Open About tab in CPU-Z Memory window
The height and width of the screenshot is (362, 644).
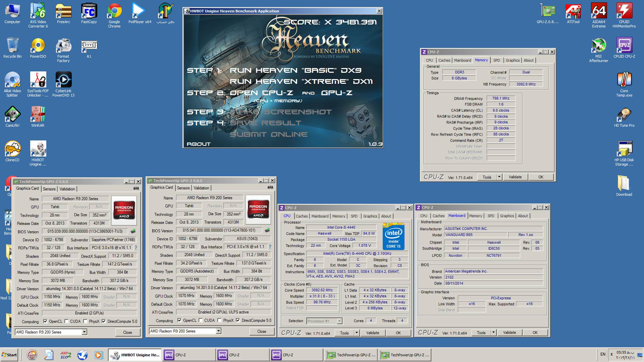click(x=529, y=60)
